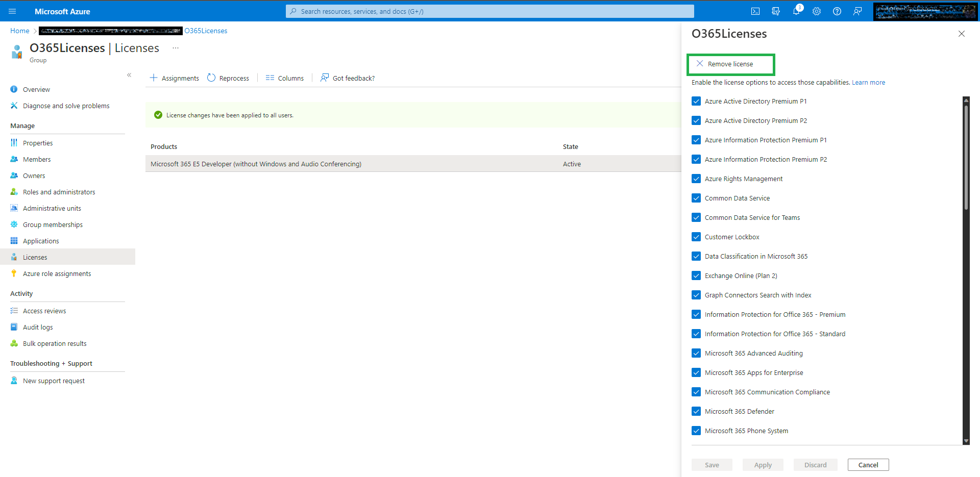Click the Audit logs icon
This screenshot has width=980, height=477.
[x=14, y=327]
